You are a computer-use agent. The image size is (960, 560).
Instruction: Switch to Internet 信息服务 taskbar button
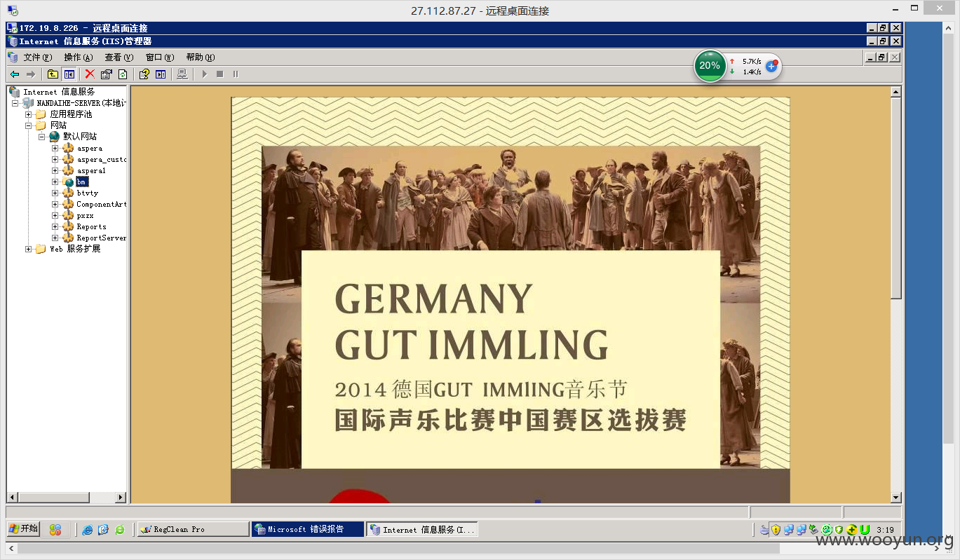422,529
